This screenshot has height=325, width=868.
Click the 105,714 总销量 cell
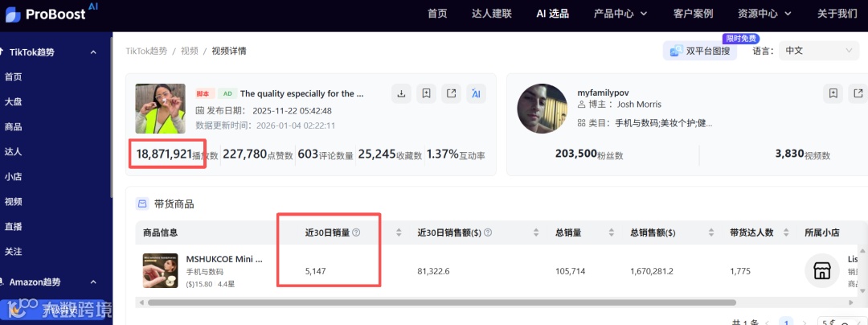coord(570,271)
